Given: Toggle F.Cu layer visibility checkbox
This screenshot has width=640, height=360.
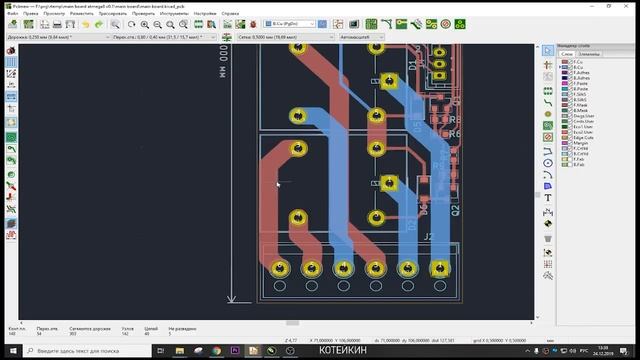Looking at the screenshot, I should (x=571, y=62).
